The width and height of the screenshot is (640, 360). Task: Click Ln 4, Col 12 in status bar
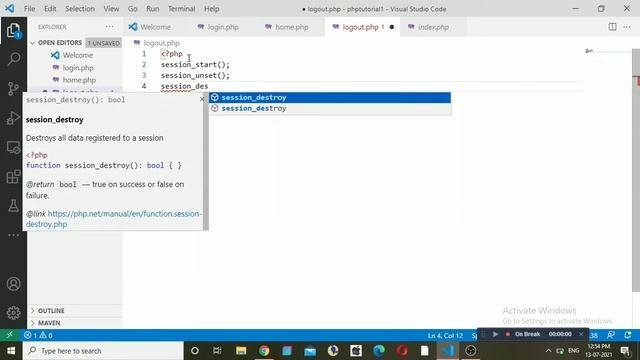(445, 336)
